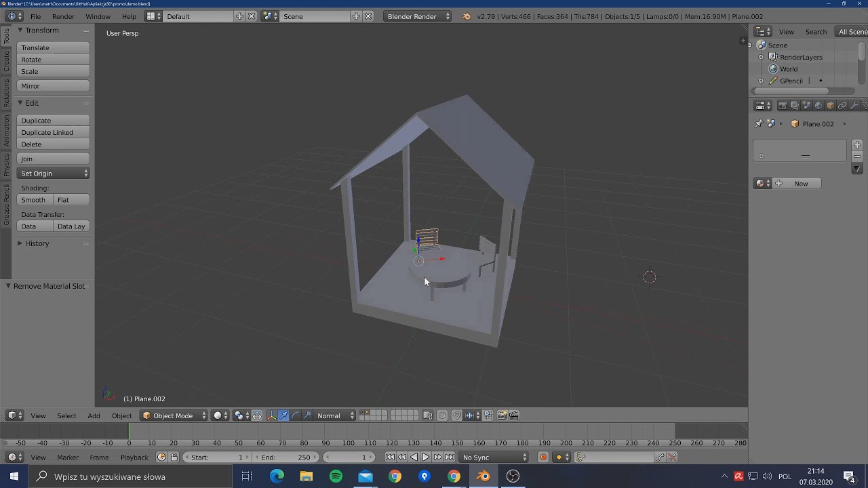Click the Join button
The image size is (868, 488).
coord(54,159)
